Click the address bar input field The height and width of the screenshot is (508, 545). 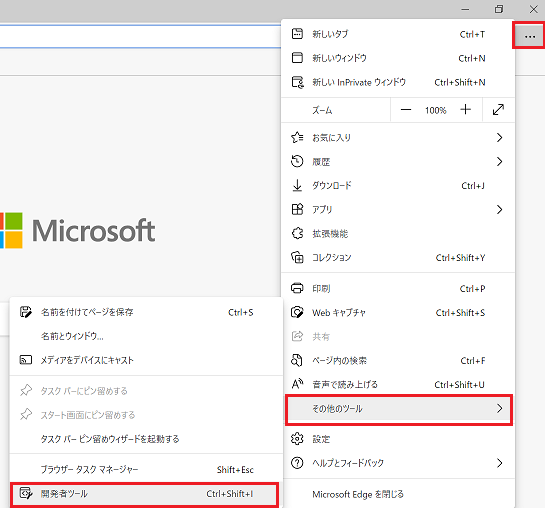pos(140,36)
